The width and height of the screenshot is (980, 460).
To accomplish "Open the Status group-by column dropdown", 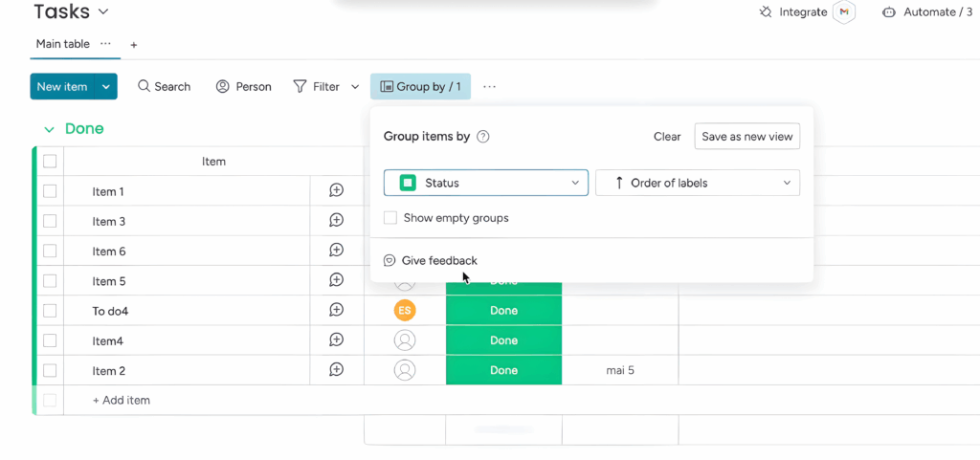I will [485, 183].
